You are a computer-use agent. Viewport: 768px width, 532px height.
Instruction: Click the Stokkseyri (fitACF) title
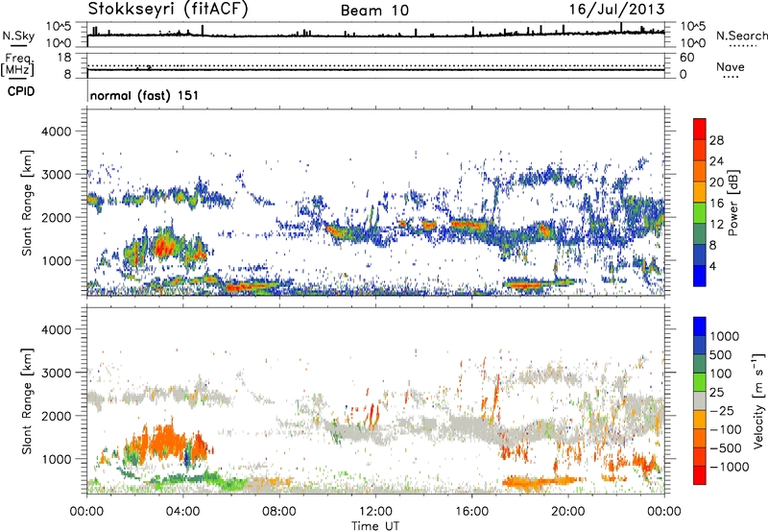pyautogui.click(x=168, y=10)
